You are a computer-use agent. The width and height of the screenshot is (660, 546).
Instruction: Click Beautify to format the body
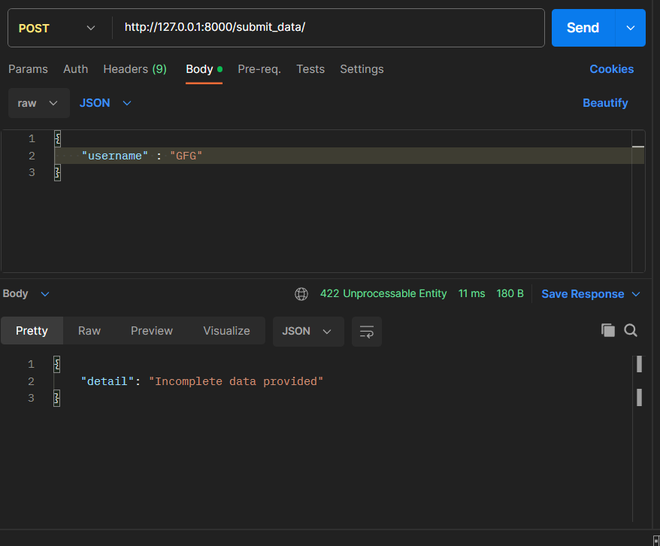(605, 103)
